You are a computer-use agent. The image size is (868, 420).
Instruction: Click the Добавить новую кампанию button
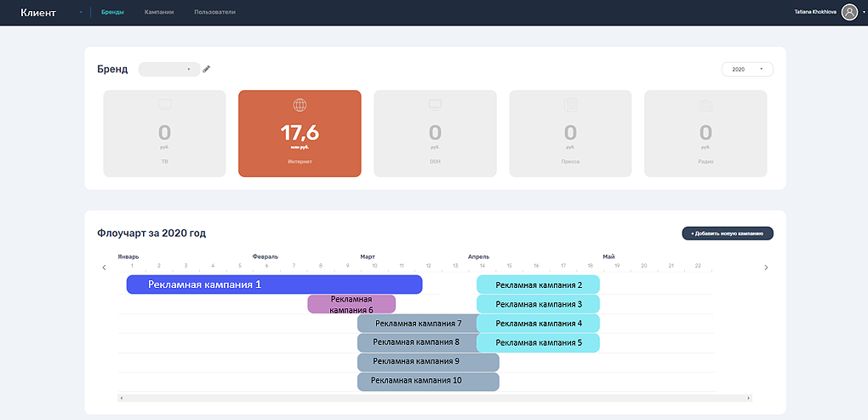pos(727,233)
